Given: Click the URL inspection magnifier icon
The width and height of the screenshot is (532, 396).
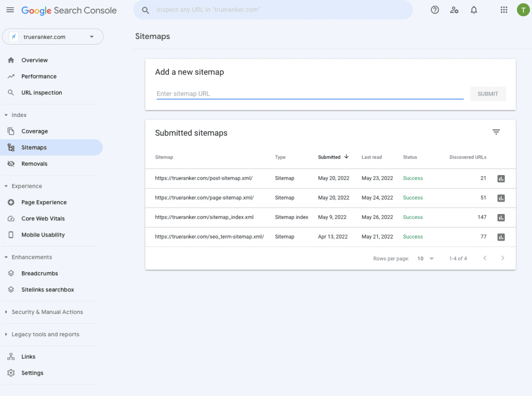Looking at the screenshot, I should [x=11, y=93].
